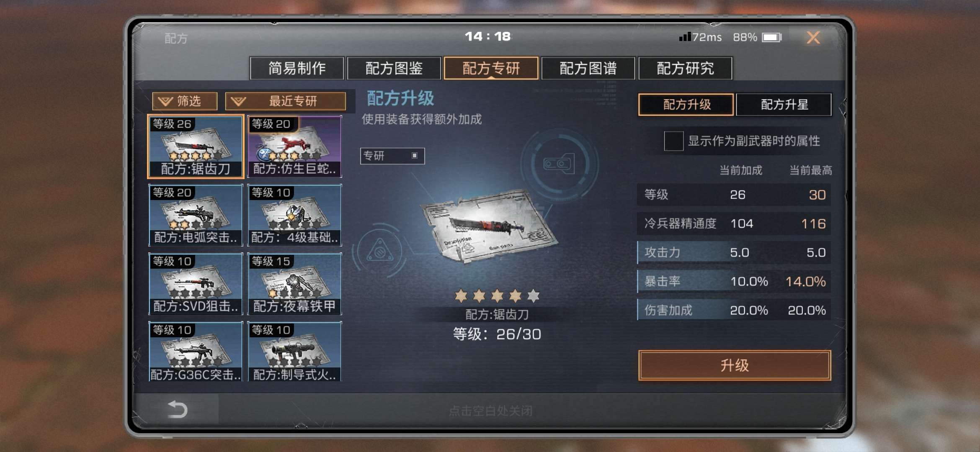Viewport: 980px width, 452px height.
Task: Enable 显示作为副武器时的属性 checkbox
Action: tap(673, 141)
